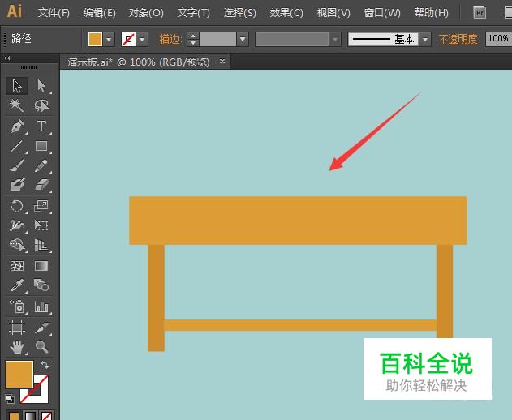Screen dimensions: 512x420
Task: Select the Magic Wand tool
Action: tap(17, 105)
